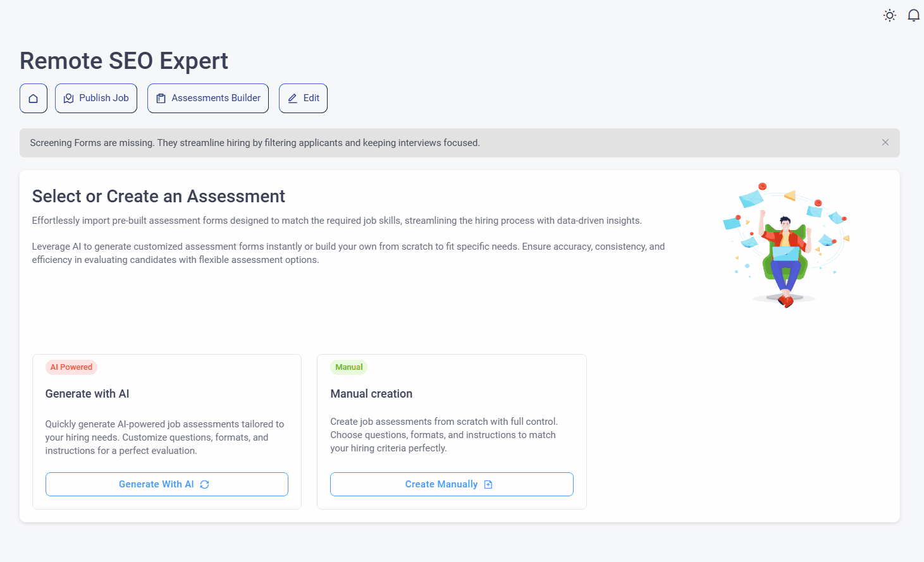Click the Remote SEO Expert page title
Viewport: 924px width, 562px height.
[124, 61]
